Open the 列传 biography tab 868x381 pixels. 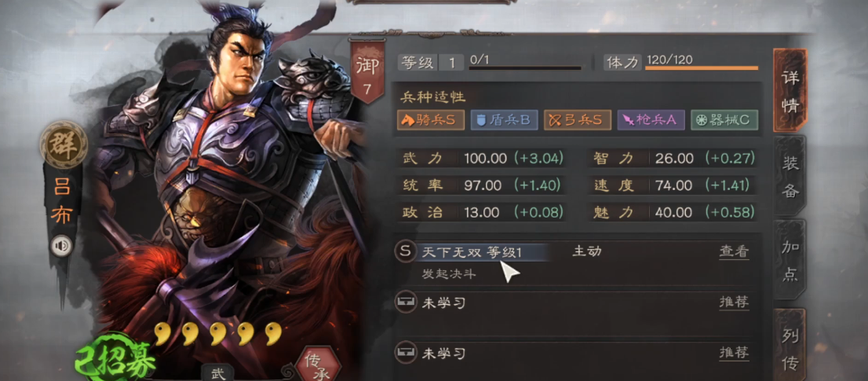[x=790, y=344]
